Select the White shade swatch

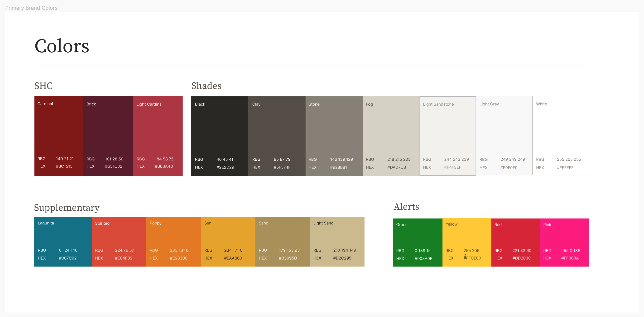pyautogui.click(x=561, y=136)
